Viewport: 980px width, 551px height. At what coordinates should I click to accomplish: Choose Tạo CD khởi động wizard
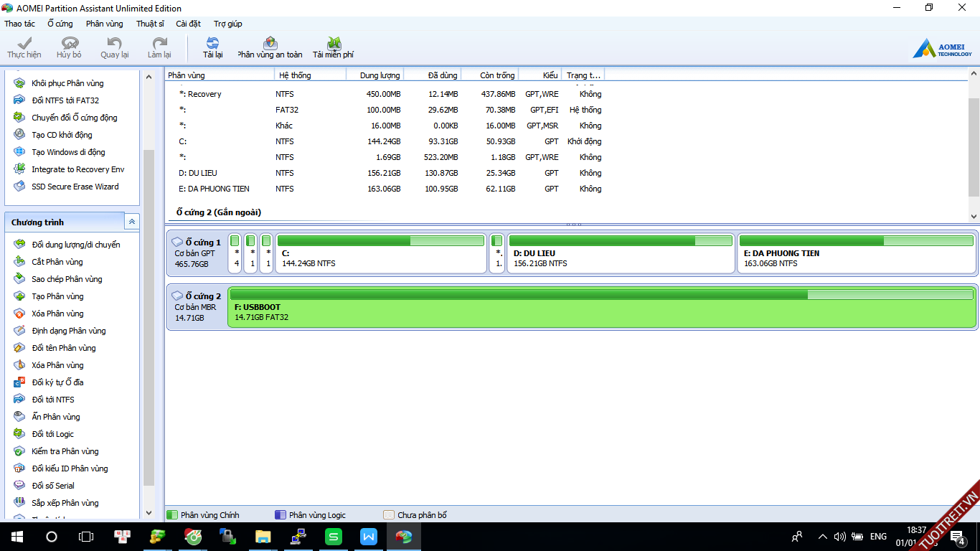tap(62, 135)
